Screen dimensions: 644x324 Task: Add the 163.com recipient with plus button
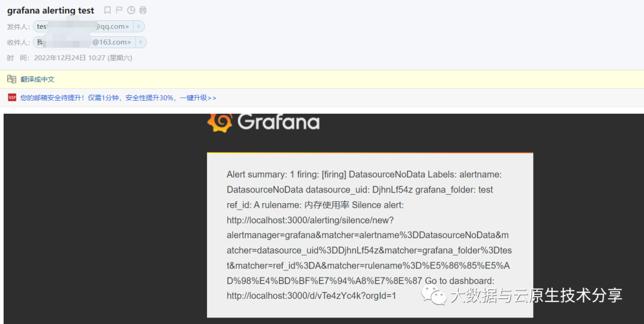click(141, 42)
